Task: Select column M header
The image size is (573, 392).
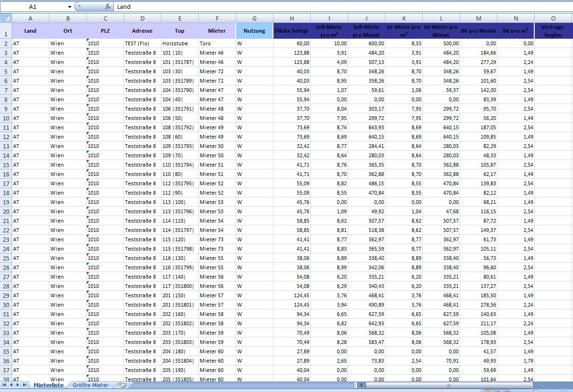Action: (x=478, y=18)
